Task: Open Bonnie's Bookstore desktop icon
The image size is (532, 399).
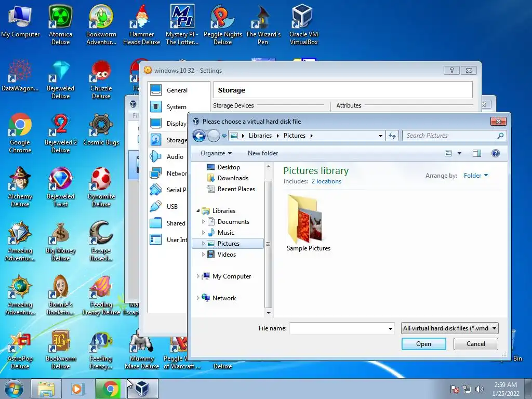Action: (x=60, y=295)
